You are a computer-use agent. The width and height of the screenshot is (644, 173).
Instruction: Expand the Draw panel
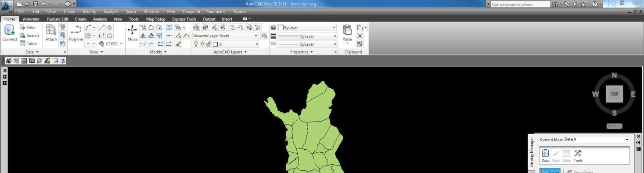click(x=96, y=52)
